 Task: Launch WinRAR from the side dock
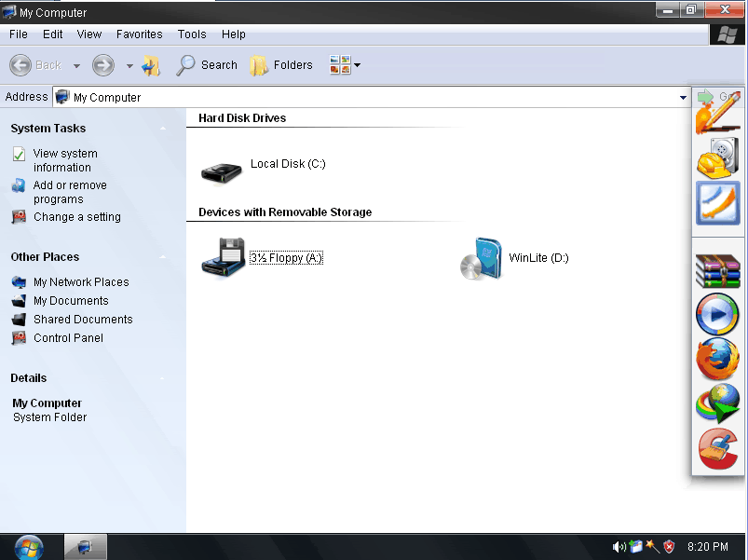pos(718,271)
